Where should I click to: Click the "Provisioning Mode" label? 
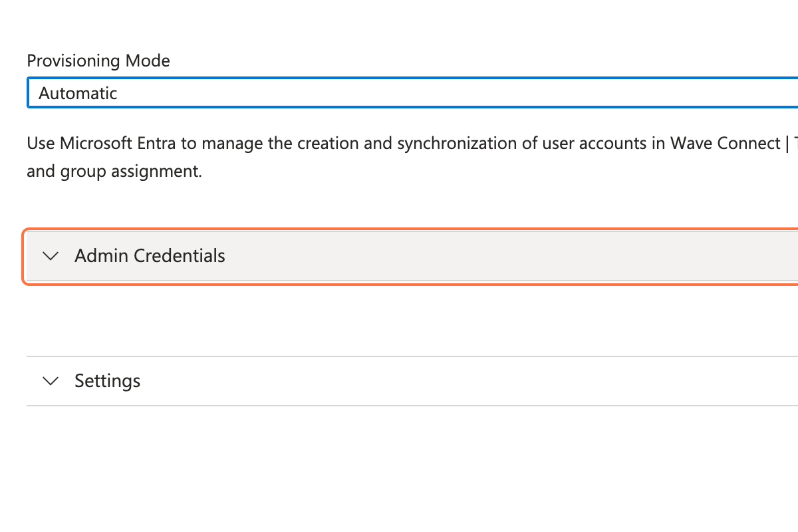pyautogui.click(x=98, y=61)
